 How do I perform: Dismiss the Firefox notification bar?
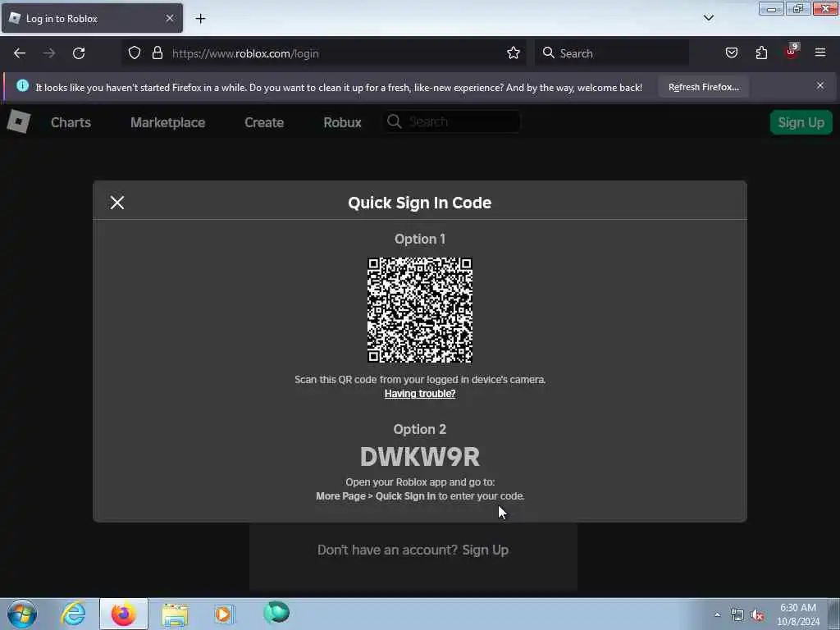tap(820, 85)
